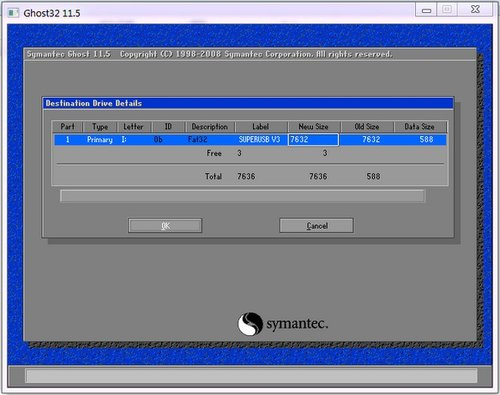Click the Old Size column header

point(367,127)
